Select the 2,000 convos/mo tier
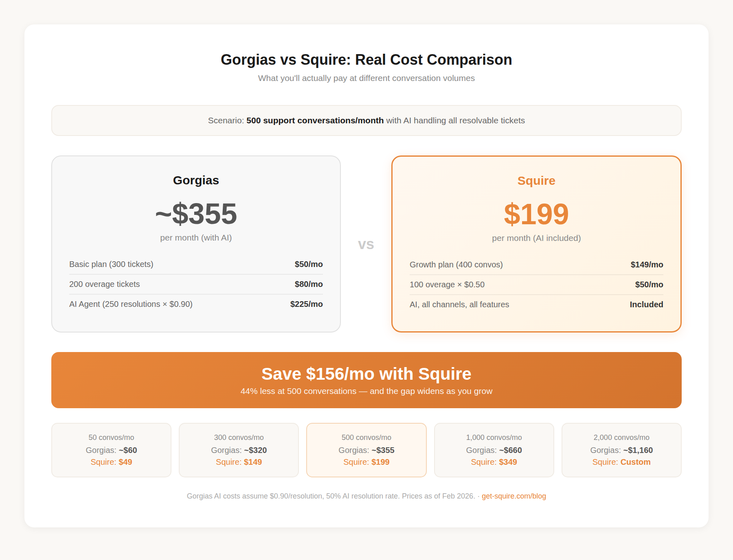This screenshot has height=560, width=733. pos(621,450)
